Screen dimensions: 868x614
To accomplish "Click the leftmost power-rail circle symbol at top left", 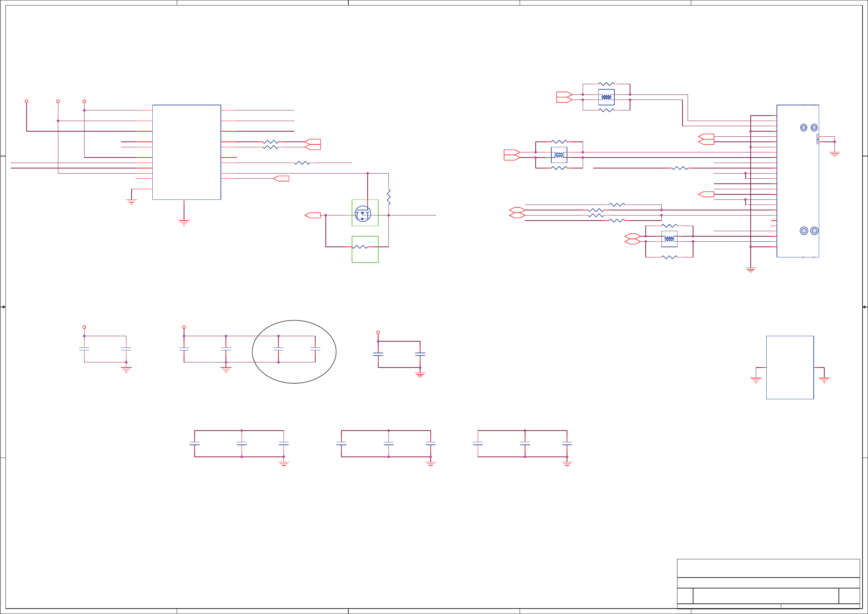I will pos(27,101).
